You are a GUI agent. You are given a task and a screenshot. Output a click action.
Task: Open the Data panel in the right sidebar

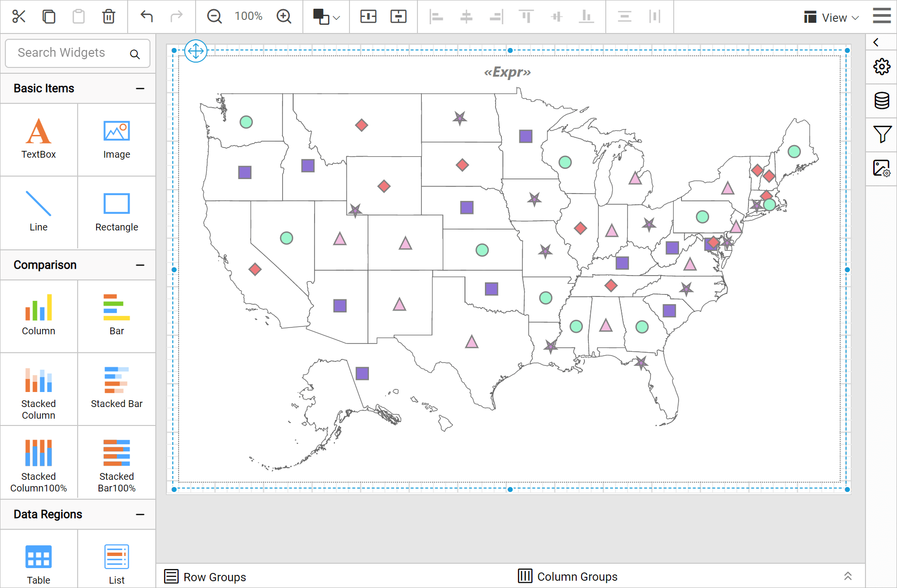tap(882, 101)
